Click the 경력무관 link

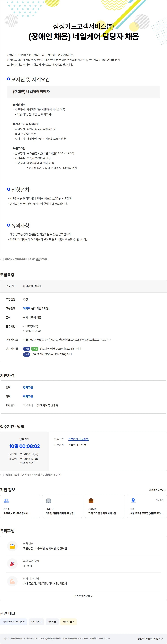click(x=28, y=387)
